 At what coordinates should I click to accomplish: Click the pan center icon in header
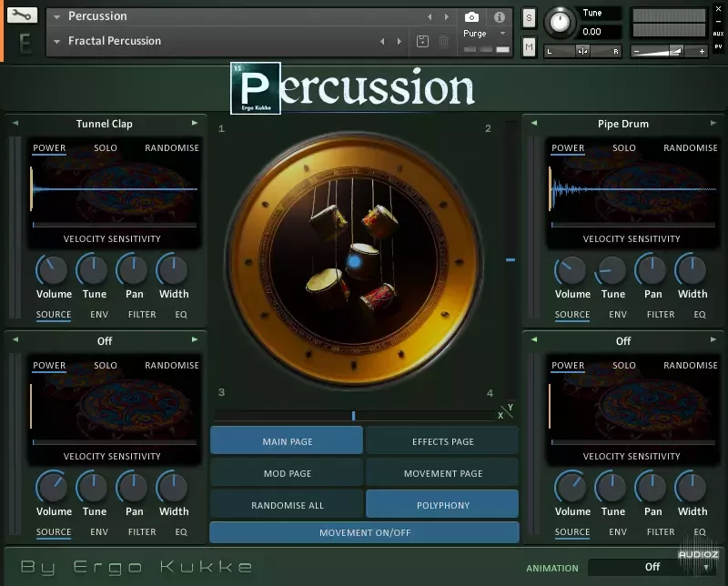click(x=582, y=51)
